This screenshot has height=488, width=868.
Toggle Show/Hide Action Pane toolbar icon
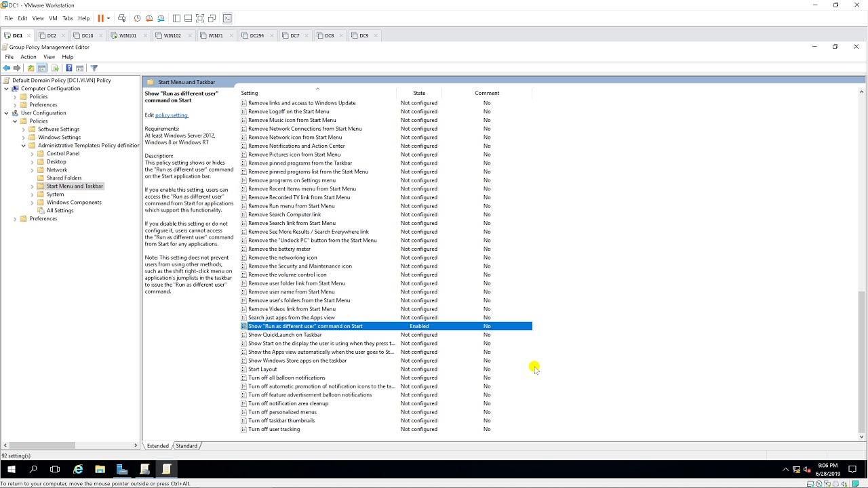click(x=79, y=68)
